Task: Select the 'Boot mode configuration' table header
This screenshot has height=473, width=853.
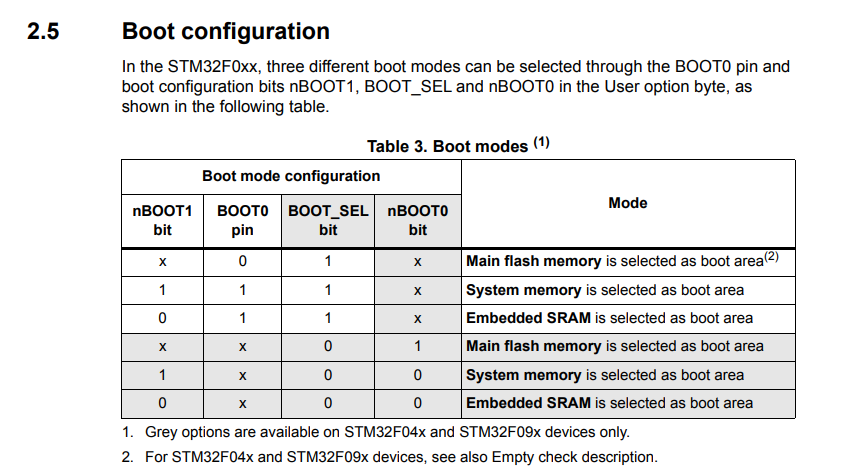Action: (290, 176)
